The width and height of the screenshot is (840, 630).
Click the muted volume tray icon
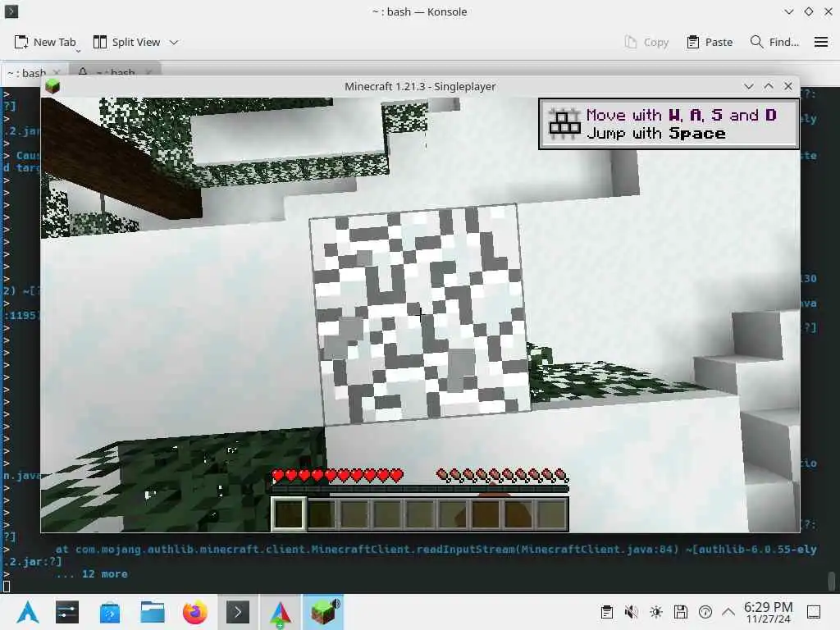pos(632,612)
